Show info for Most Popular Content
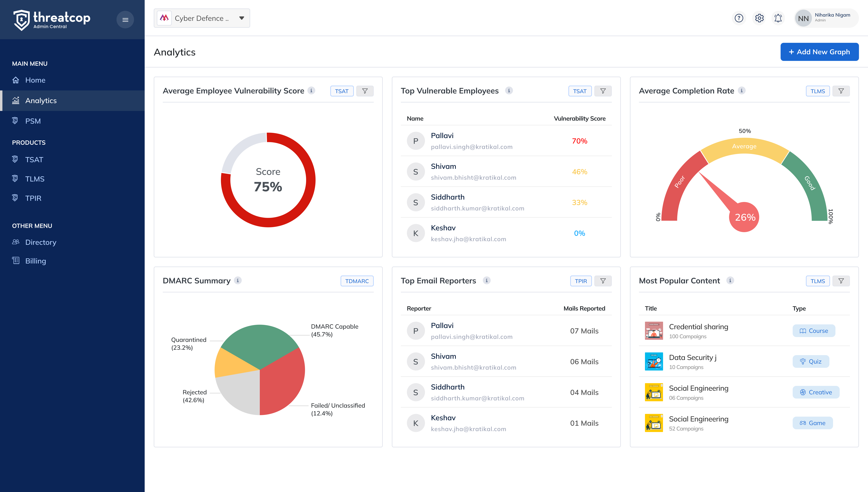868x492 pixels. pyautogui.click(x=730, y=281)
